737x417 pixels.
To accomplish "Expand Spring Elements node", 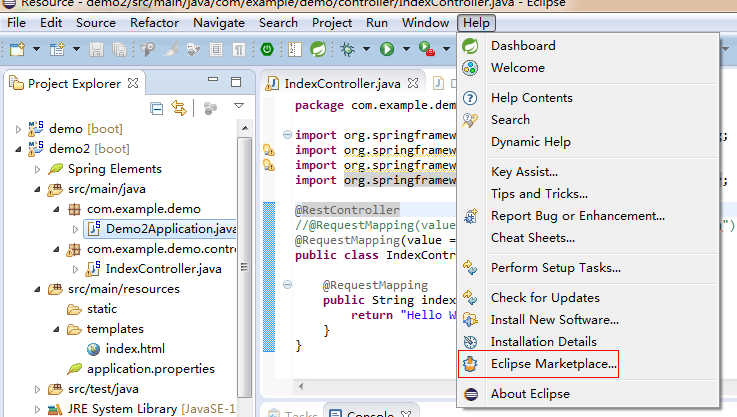I will pos(37,169).
